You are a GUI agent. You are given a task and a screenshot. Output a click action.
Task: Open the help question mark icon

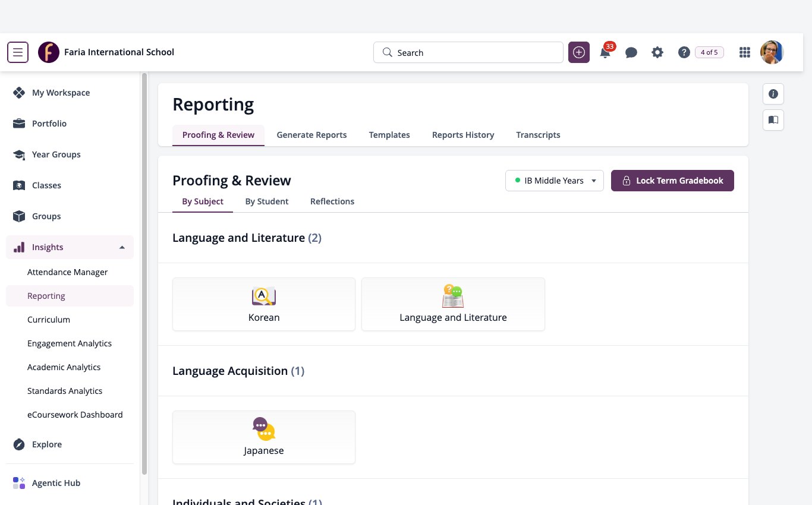point(684,52)
